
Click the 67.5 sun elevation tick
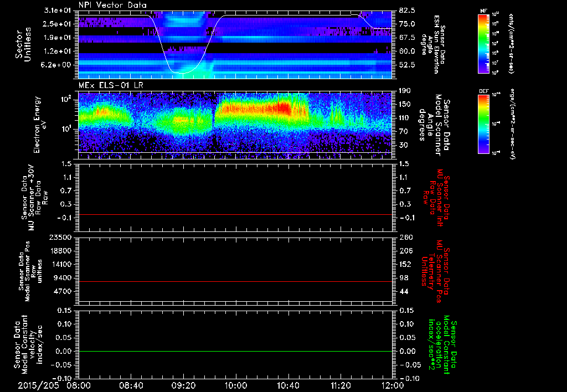[x=407, y=38]
